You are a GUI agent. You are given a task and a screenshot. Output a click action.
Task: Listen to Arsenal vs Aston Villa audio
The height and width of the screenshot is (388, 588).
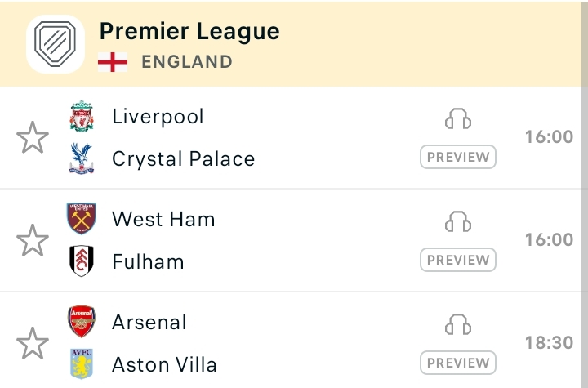458,324
